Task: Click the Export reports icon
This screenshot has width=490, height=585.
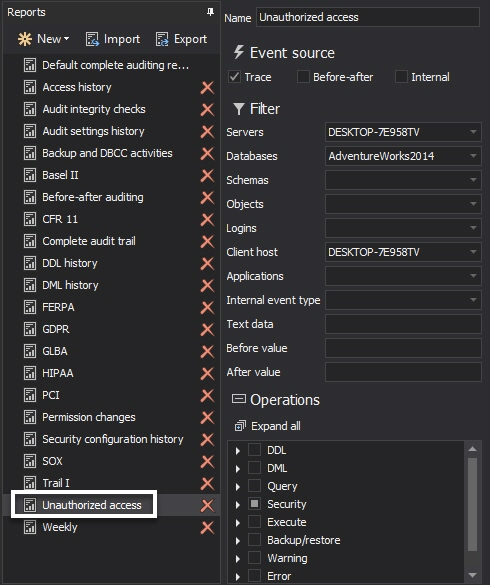Action: [162, 39]
